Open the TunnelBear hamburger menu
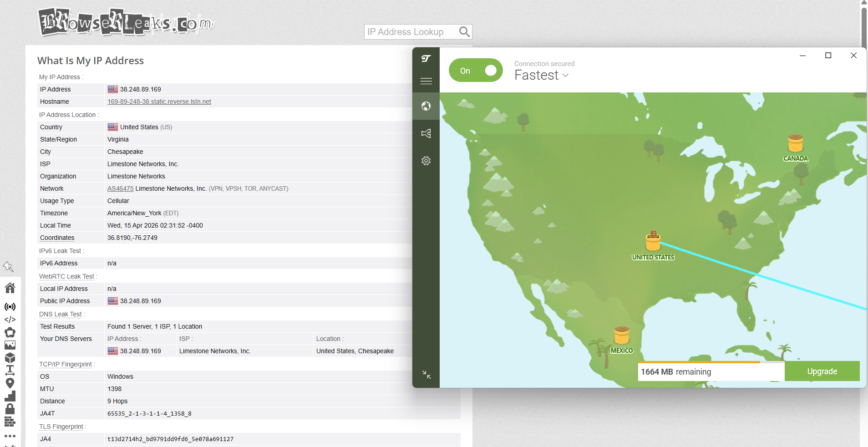The height and width of the screenshot is (447, 868). (426, 81)
